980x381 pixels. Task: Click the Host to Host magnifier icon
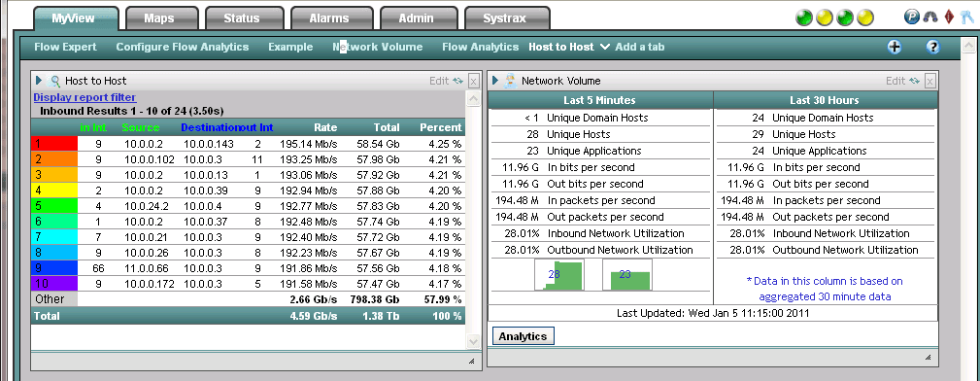(x=55, y=81)
